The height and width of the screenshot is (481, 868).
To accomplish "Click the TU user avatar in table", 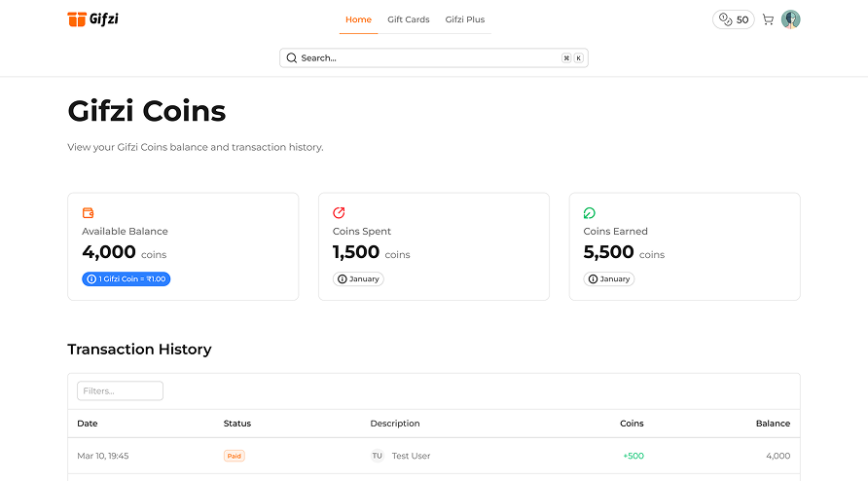I will pyautogui.click(x=377, y=456).
